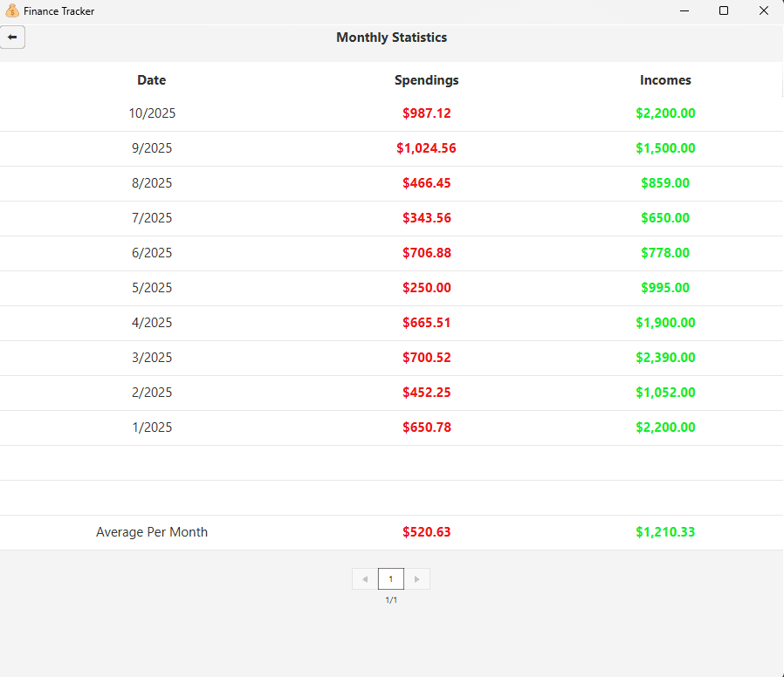Click the Spendings column header
This screenshot has width=784, height=677.
(426, 80)
